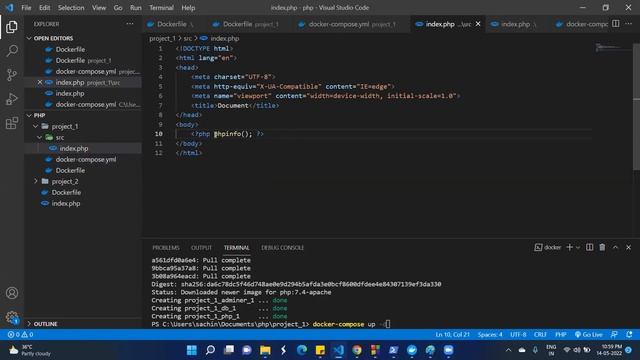Open the Search view in activity bar

(x=12, y=51)
